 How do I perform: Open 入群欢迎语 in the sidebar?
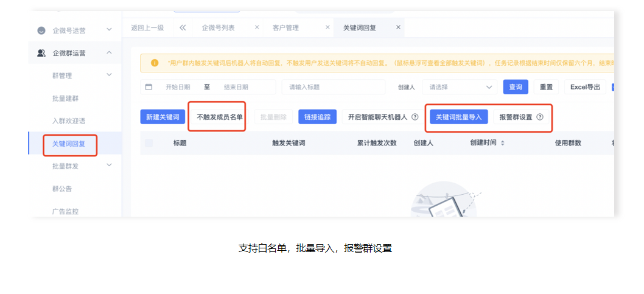69,121
